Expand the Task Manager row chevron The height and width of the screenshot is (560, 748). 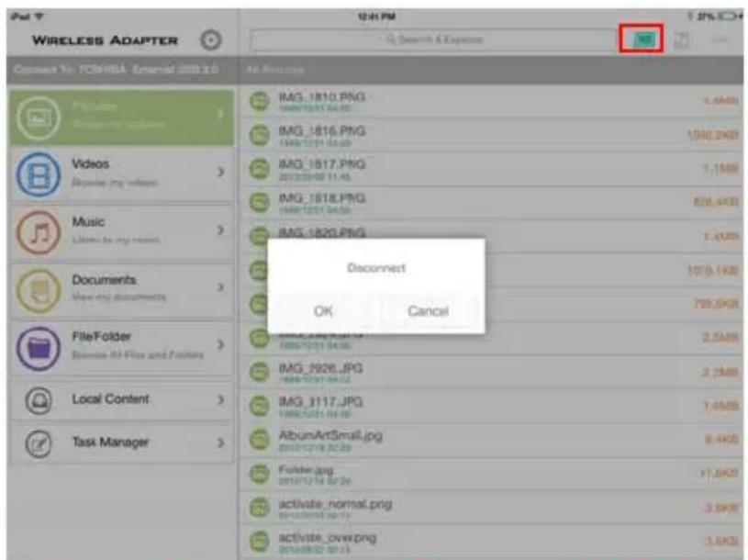pos(220,443)
